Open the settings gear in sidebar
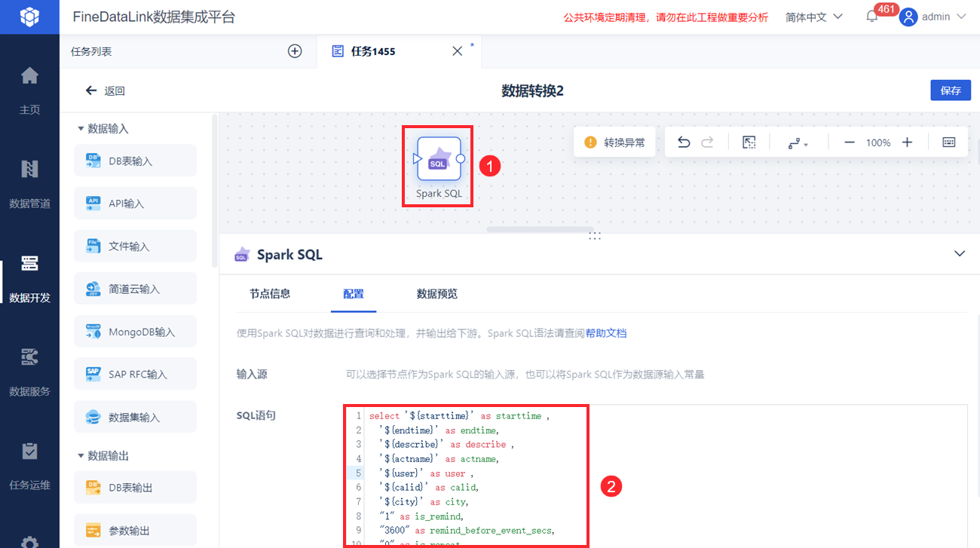980x548 pixels. (29, 541)
